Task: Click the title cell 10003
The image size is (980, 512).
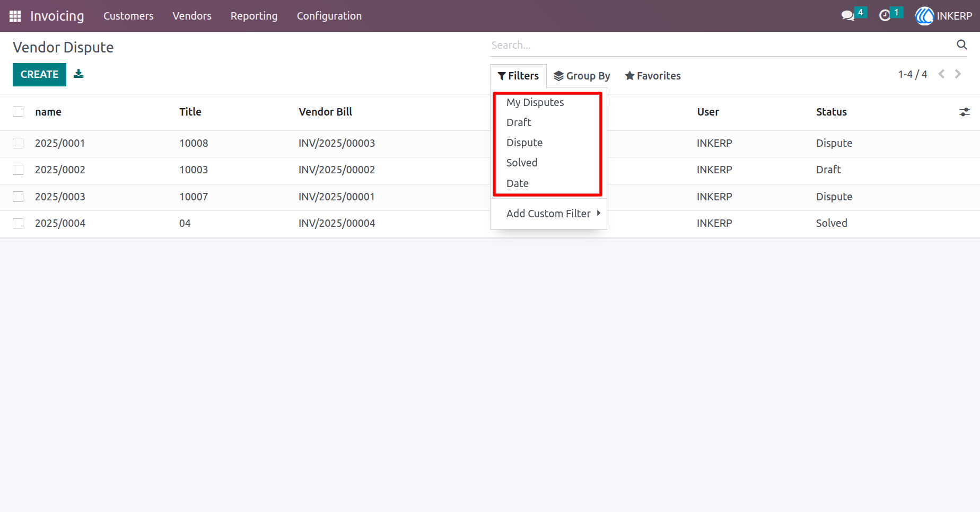Action: point(194,170)
